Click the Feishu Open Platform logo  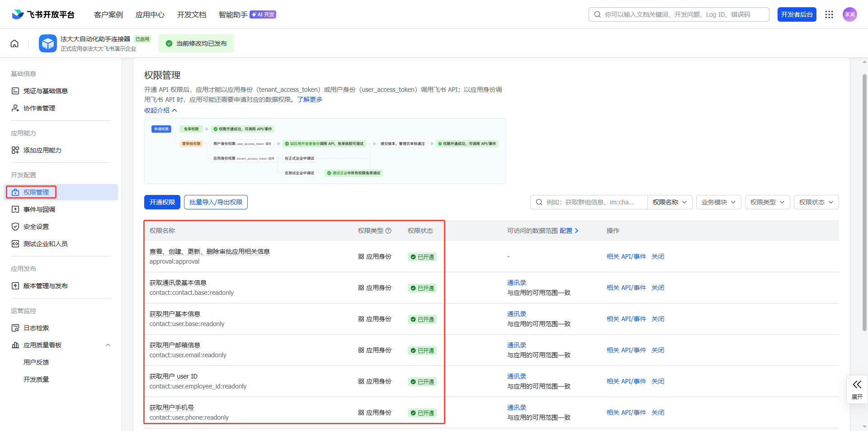point(43,14)
